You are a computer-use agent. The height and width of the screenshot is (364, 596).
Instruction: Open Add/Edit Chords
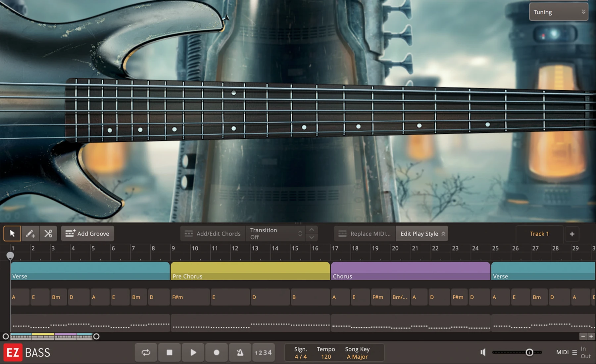(213, 234)
